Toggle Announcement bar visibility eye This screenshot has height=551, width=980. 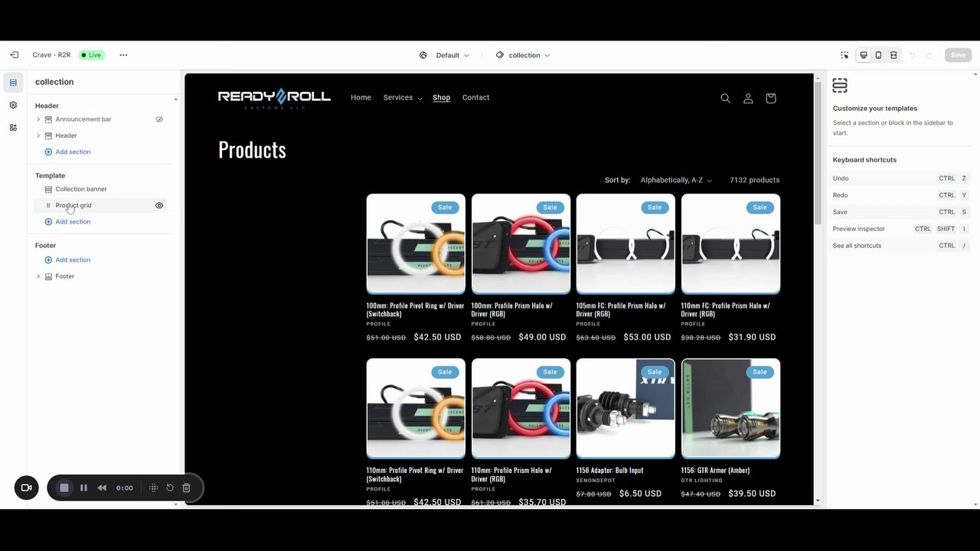[x=159, y=119]
